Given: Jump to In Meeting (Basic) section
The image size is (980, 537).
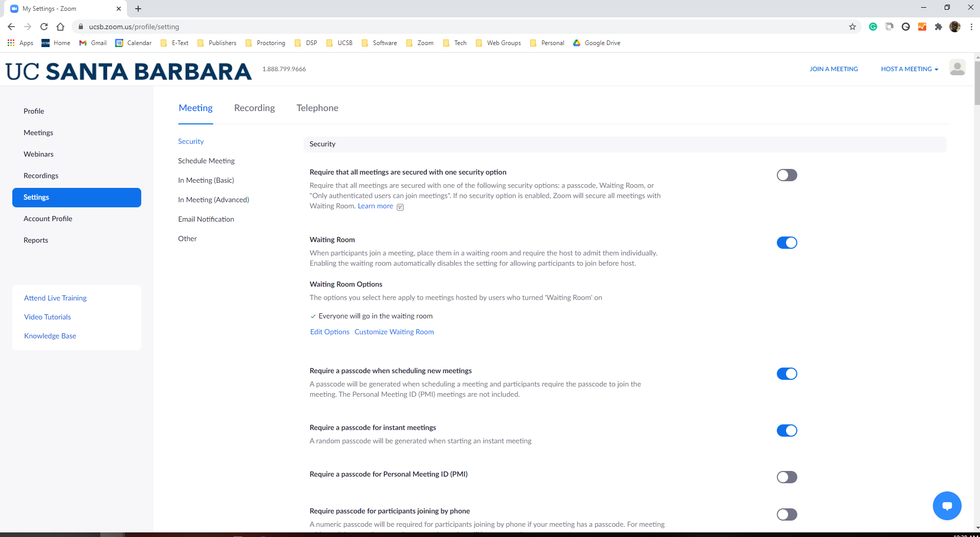Looking at the screenshot, I should pyautogui.click(x=206, y=180).
